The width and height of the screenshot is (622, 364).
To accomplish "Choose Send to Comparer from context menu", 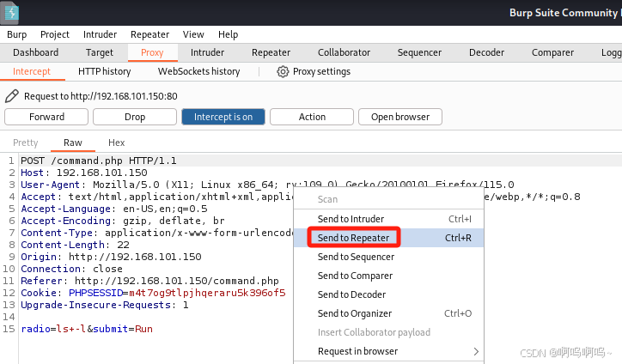I will click(388, 276).
